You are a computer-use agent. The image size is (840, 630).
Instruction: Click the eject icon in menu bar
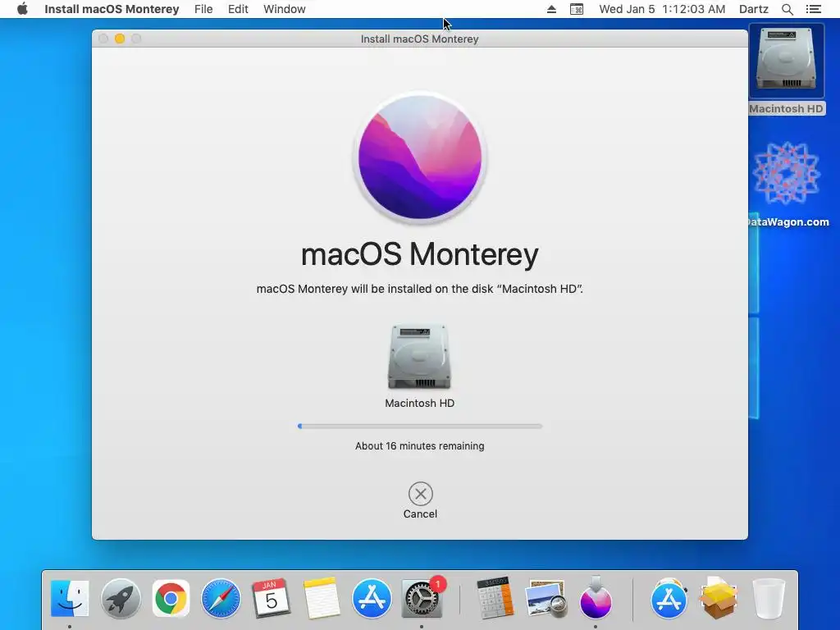click(x=551, y=9)
